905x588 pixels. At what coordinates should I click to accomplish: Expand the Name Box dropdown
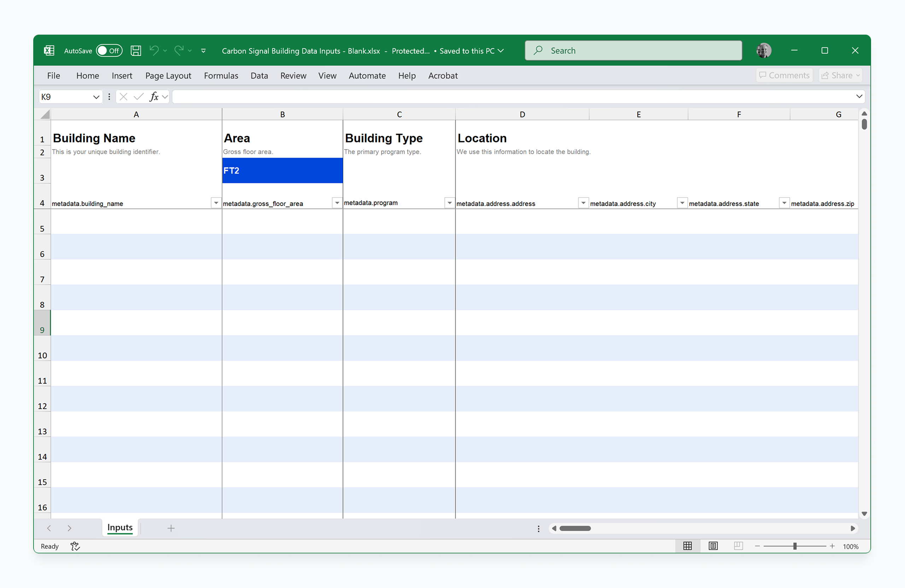coord(96,97)
